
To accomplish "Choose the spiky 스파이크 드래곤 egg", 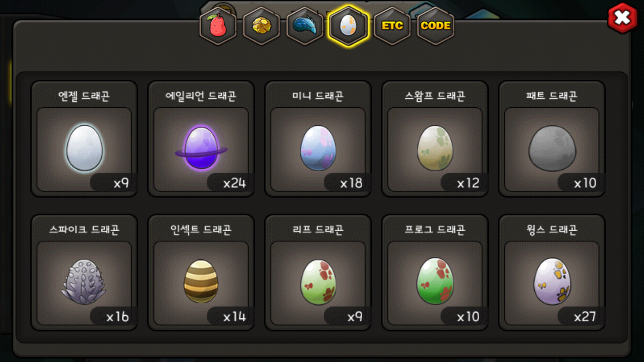I will (84, 282).
